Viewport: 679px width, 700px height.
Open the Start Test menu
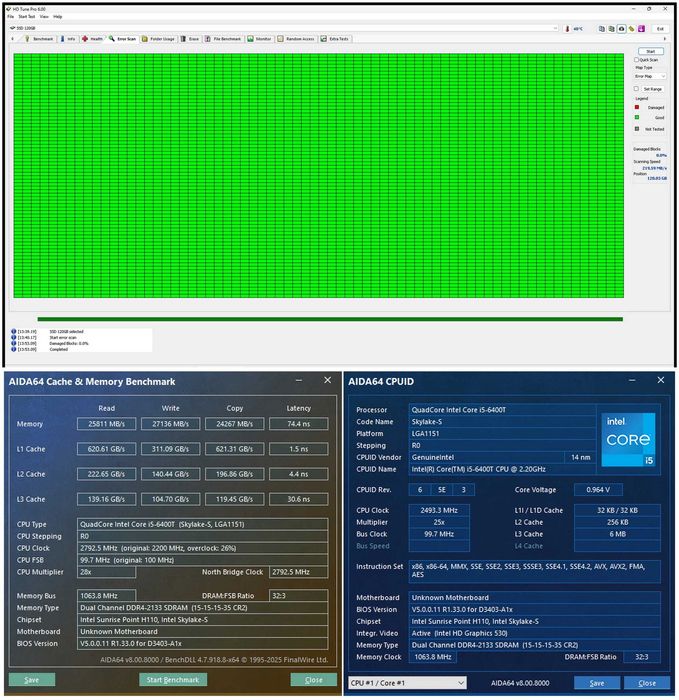point(26,17)
